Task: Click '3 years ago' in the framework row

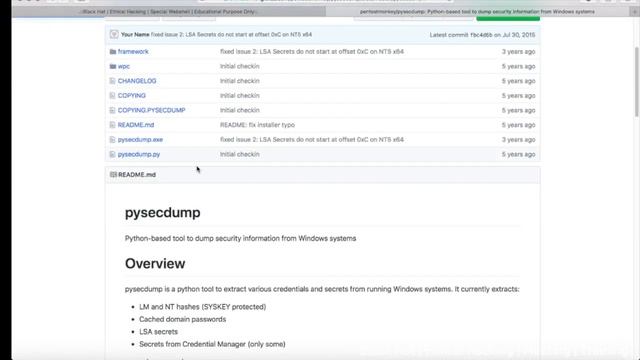Action: tap(518, 52)
